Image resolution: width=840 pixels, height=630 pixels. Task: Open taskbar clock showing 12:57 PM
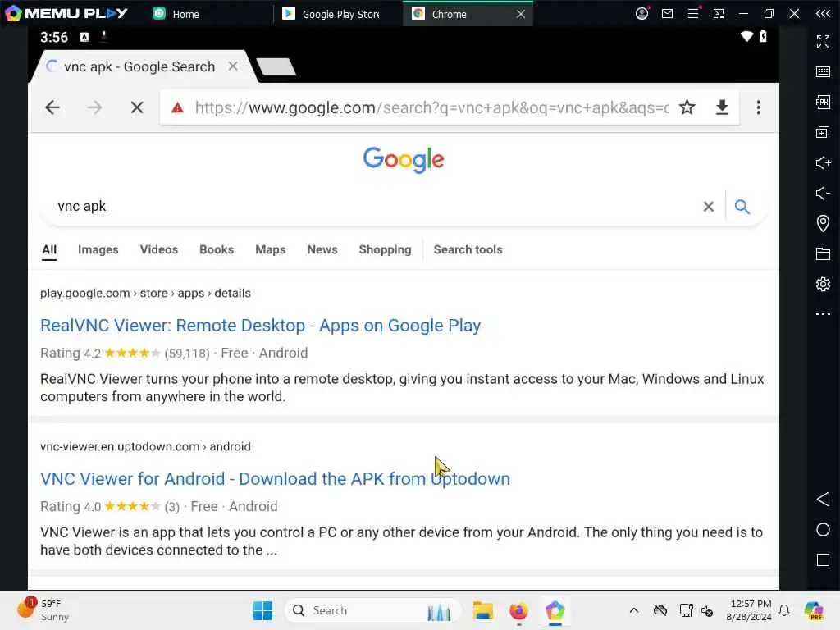[x=749, y=610]
